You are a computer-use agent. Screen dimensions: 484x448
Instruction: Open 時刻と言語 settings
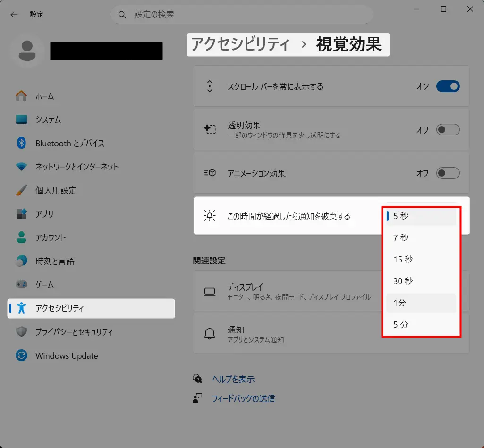91,261
